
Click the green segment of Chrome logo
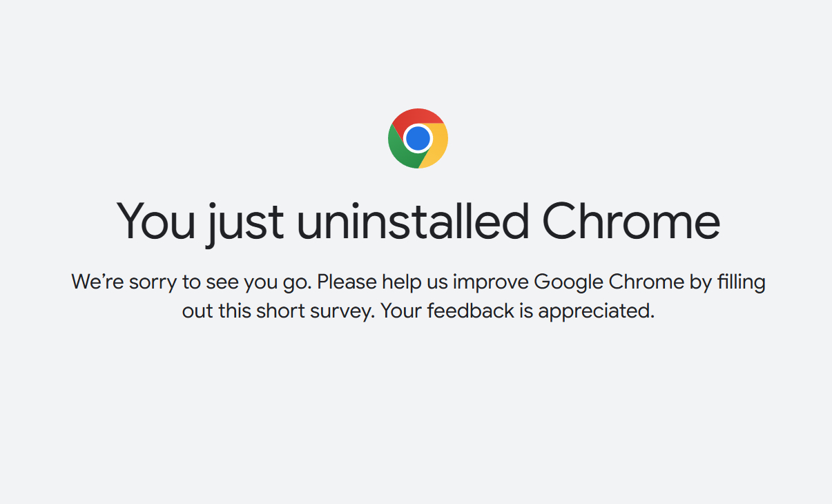(399, 149)
